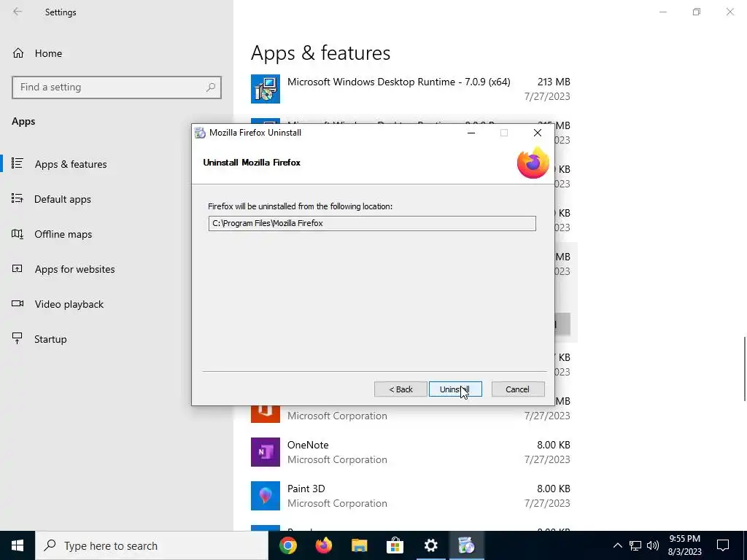The width and height of the screenshot is (747, 560).
Task: Minimize the Mozilla Firefox Uninstall dialog
Action: (471, 133)
